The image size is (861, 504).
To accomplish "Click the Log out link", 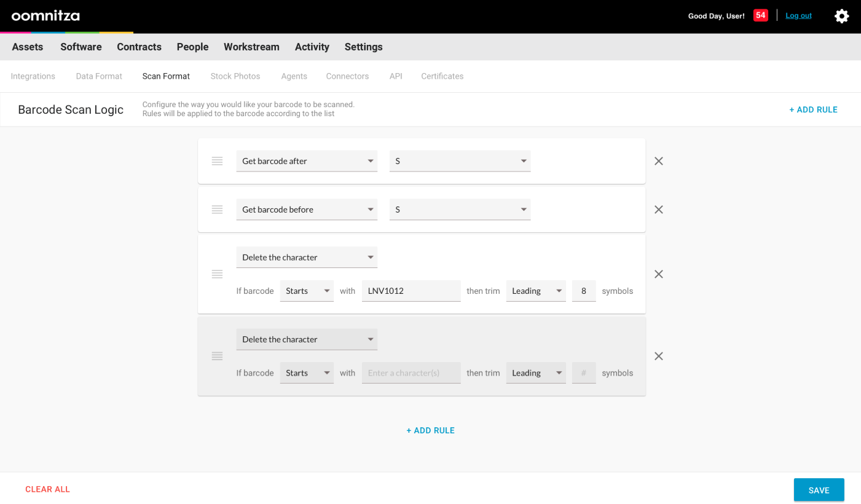I will click(798, 15).
